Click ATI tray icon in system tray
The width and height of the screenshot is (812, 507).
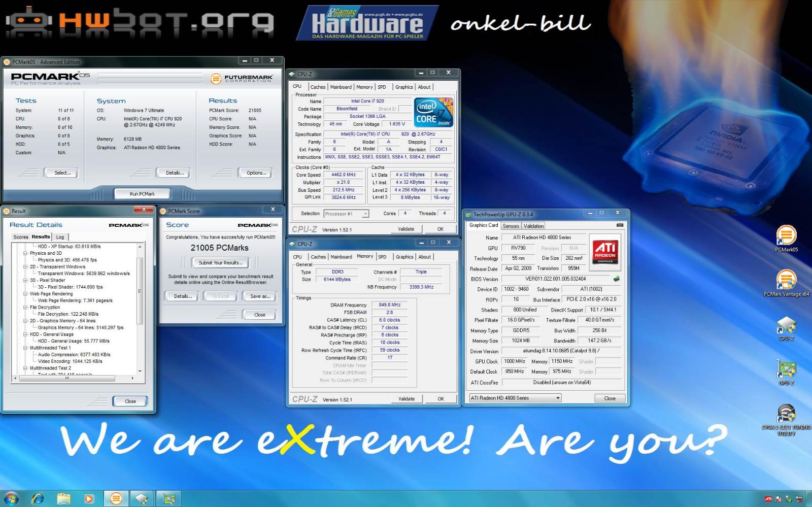click(768, 499)
